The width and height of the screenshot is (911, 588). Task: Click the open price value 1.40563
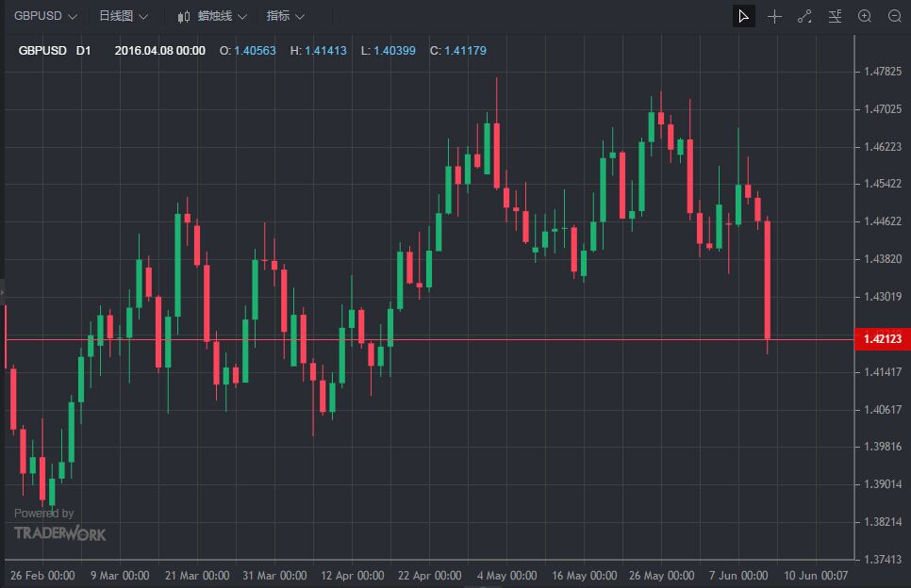[x=255, y=50]
